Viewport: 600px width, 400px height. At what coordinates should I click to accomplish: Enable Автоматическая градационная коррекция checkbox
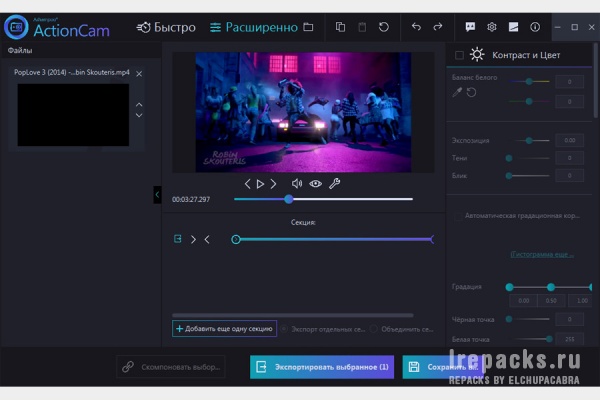[458, 216]
